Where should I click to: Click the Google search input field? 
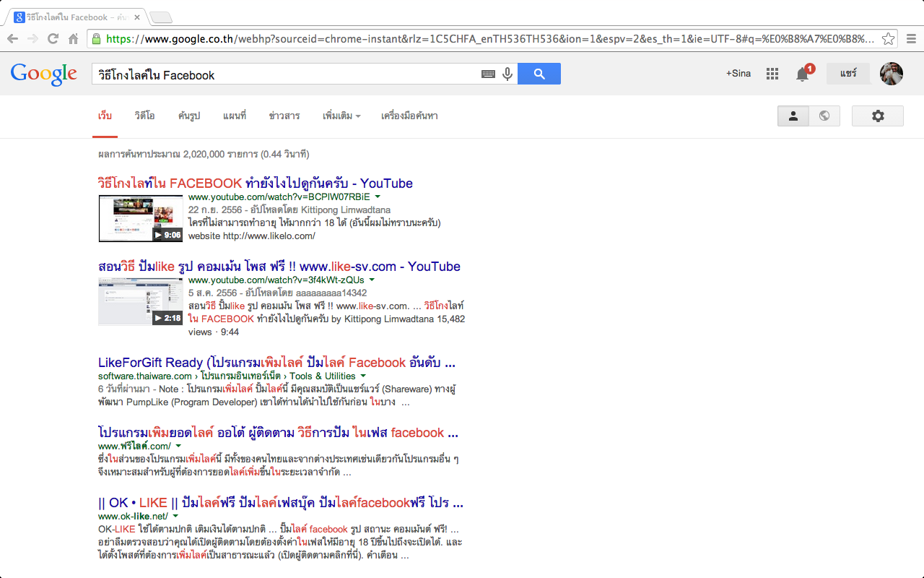[x=285, y=74]
